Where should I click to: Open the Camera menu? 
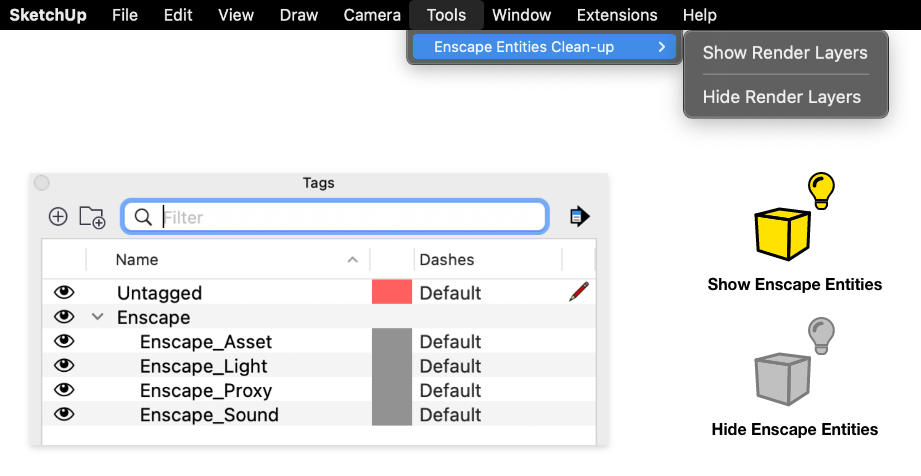click(x=372, y=15)
